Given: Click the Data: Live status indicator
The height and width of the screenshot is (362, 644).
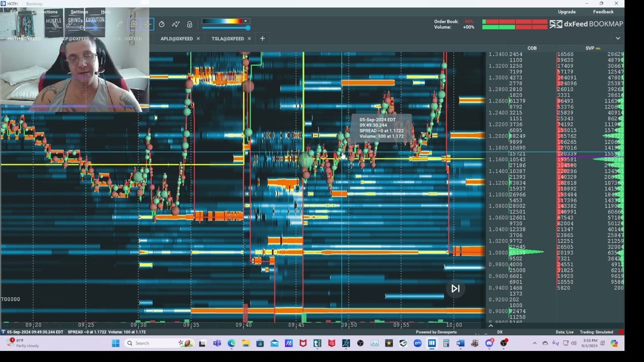Looking at the screenshot, I should [565, 332].
